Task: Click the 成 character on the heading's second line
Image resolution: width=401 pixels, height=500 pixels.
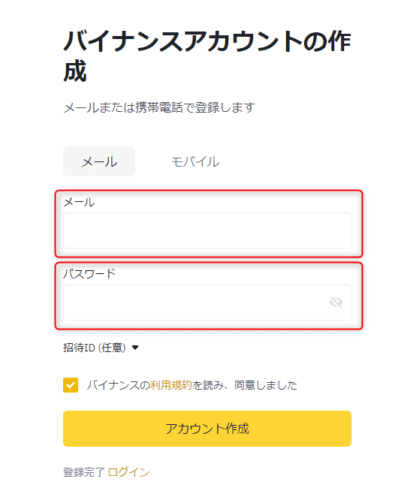Action: (75, 71)
